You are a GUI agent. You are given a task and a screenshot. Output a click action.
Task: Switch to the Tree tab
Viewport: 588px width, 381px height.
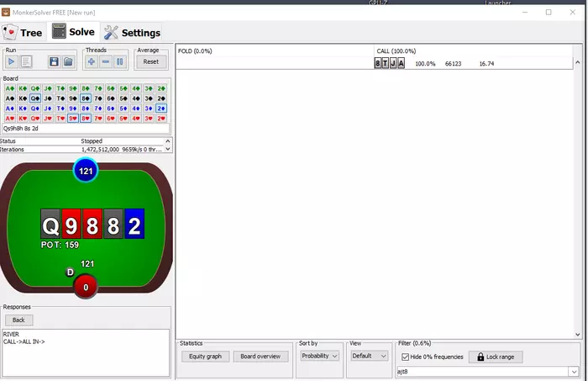click(23, 33)
